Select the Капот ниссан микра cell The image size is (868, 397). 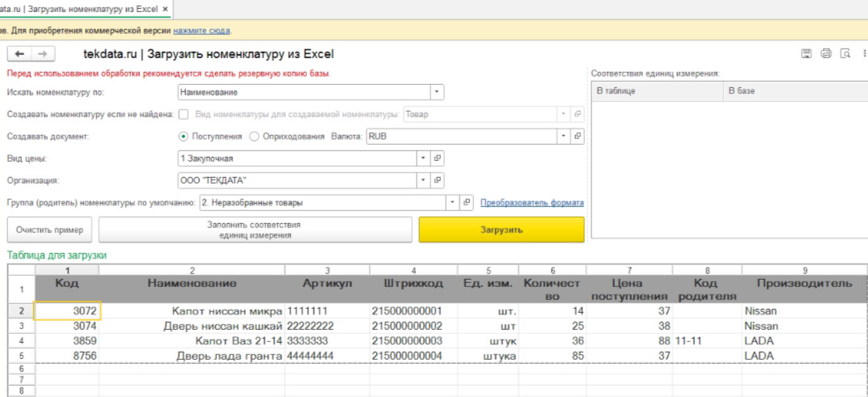coord(192,310)
